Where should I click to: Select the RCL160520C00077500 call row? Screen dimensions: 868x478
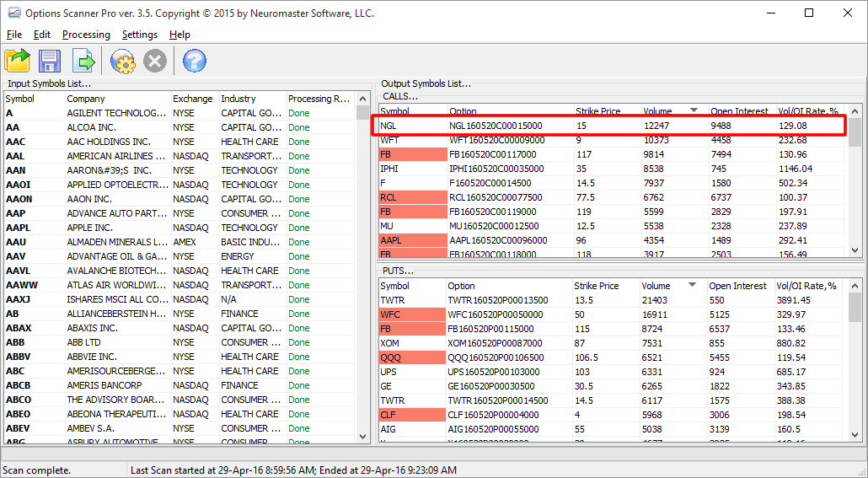[x=613, y=198]
